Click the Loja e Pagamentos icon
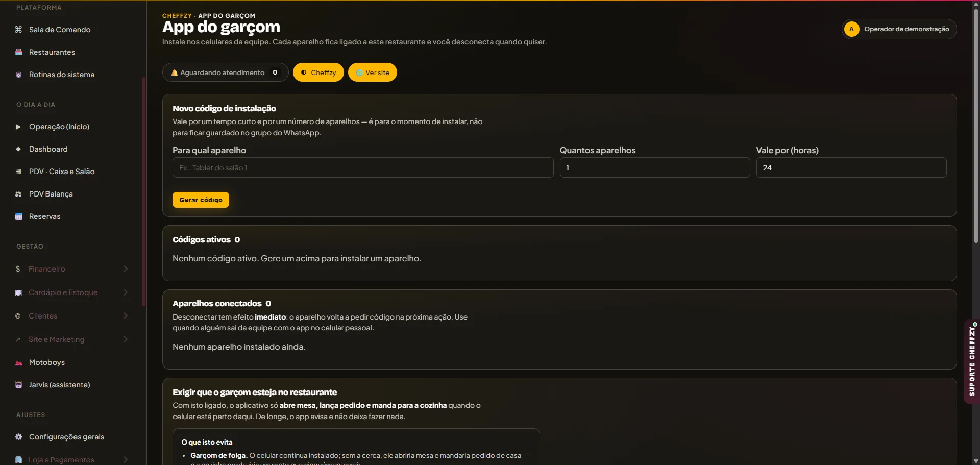Viewport: 980px width, 465px height. tap(18, 460)
